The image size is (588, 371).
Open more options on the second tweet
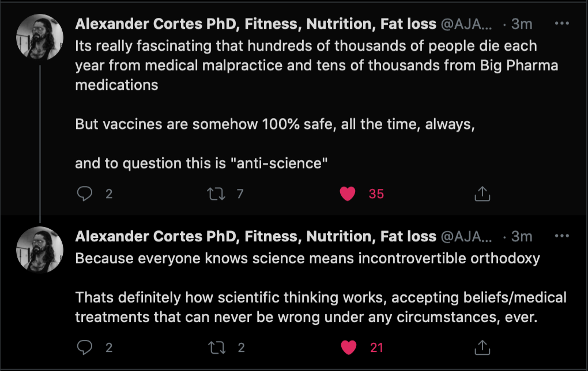click(x=561, y=236)
